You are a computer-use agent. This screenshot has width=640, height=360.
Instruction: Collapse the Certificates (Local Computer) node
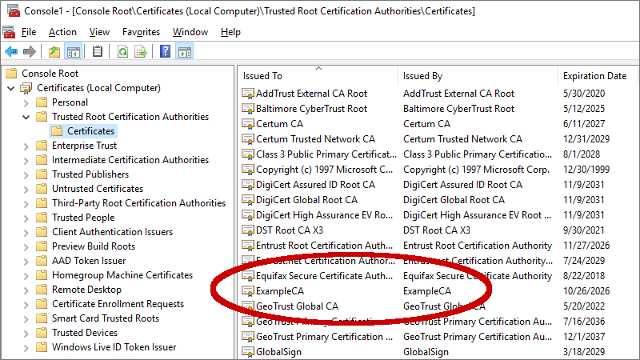tap(11, 88)
